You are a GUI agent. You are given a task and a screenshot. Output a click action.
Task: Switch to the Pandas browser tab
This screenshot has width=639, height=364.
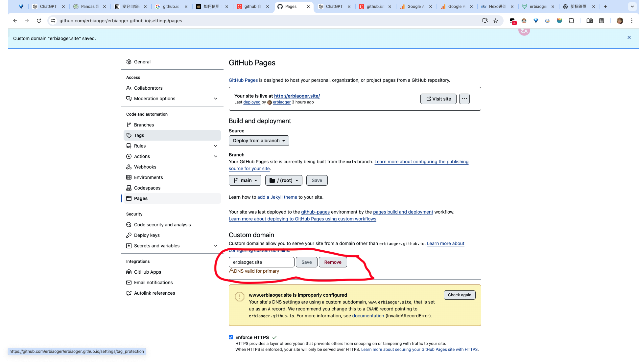tap(87, 7)
